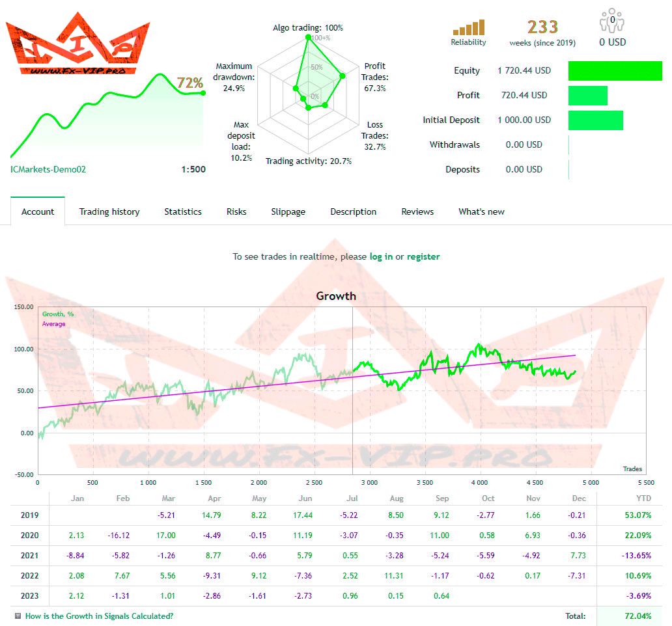Click the FX-VIP crown logo
The image size is (672, 626).
pyautogui.click(x=78, y=46)
